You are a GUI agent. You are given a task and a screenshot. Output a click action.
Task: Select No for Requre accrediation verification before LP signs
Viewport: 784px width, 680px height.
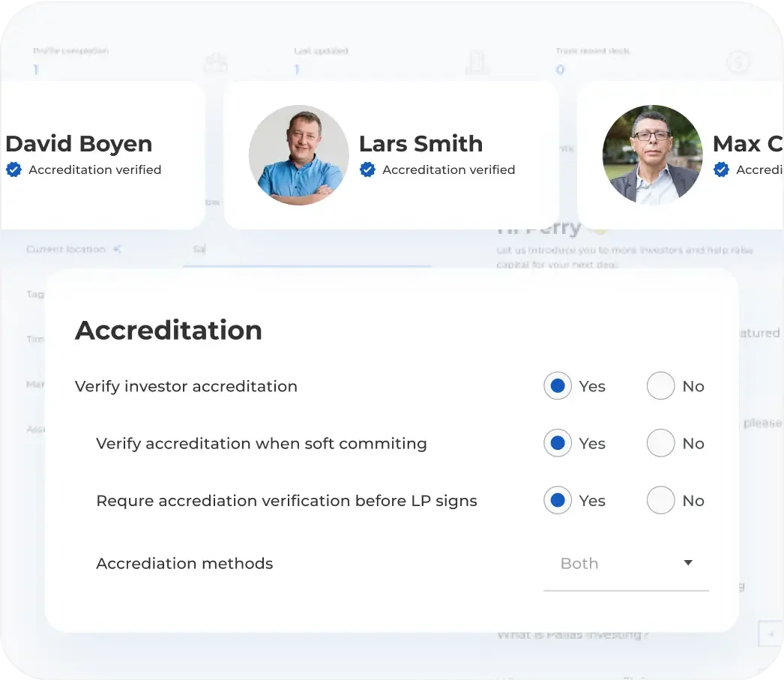[660, 500]
